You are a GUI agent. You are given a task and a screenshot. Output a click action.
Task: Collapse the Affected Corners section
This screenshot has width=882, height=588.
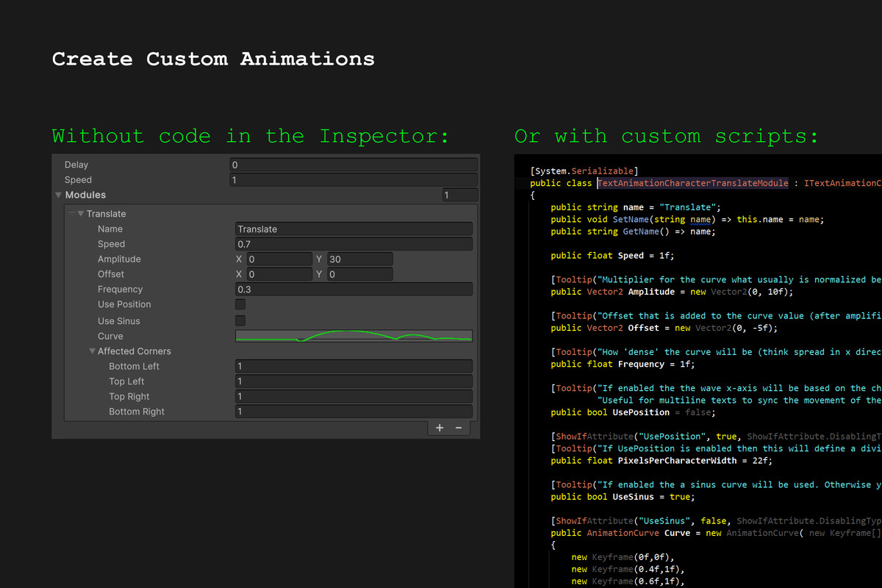click(x=93, y=351)
